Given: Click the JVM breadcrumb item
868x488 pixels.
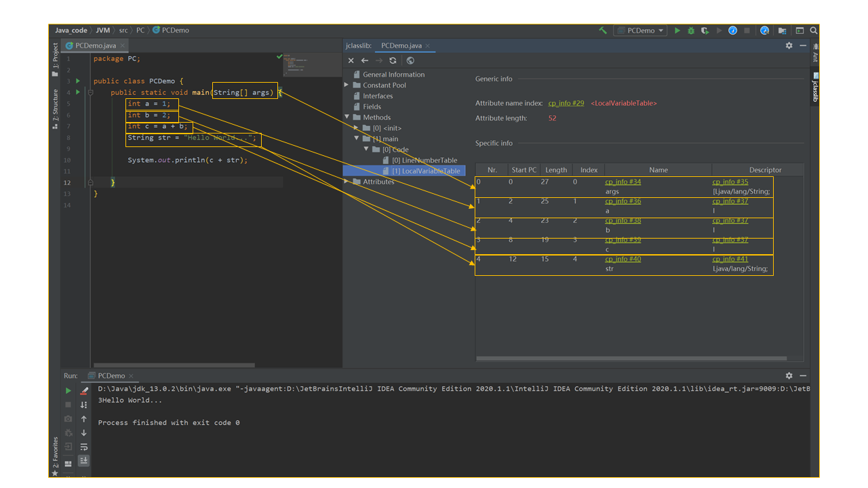Looking at the screenshot, I should (x=102, y=30).
